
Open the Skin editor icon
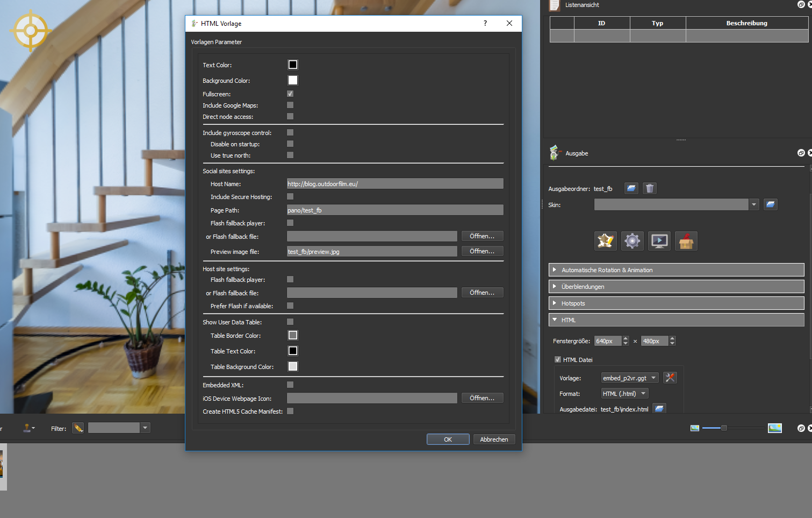[606, 241]
